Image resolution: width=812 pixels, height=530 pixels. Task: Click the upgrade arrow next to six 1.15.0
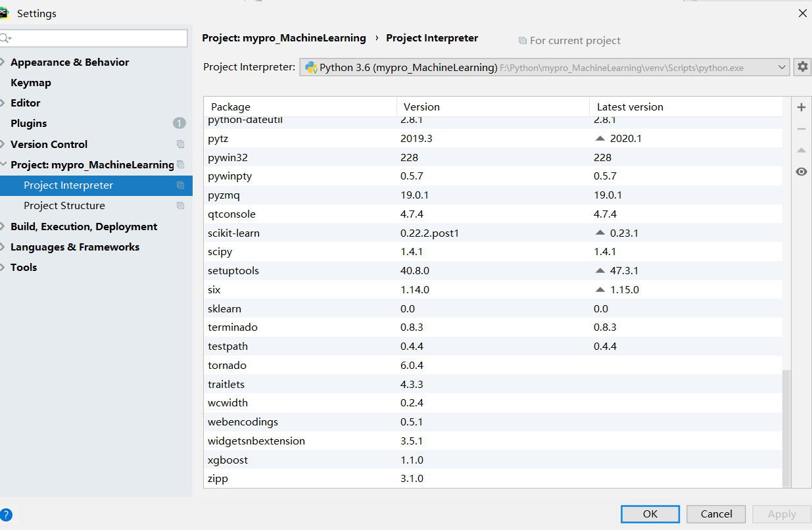599,290
